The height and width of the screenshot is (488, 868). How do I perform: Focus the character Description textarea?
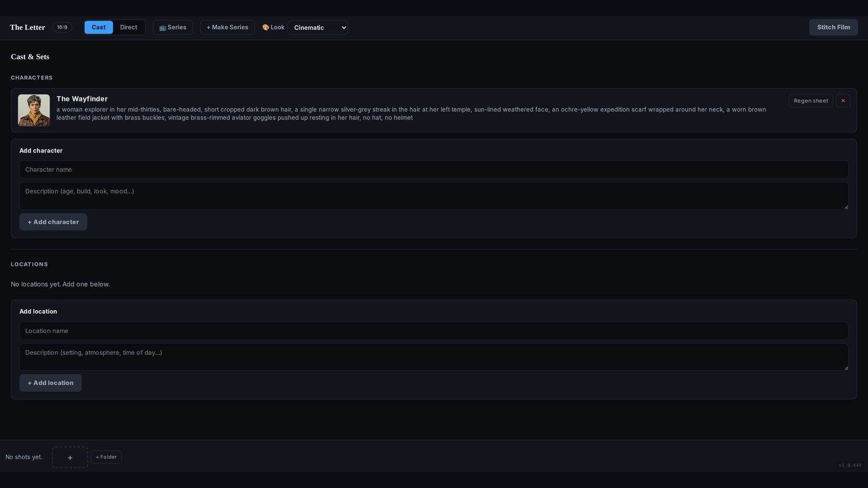coord(434,196)
